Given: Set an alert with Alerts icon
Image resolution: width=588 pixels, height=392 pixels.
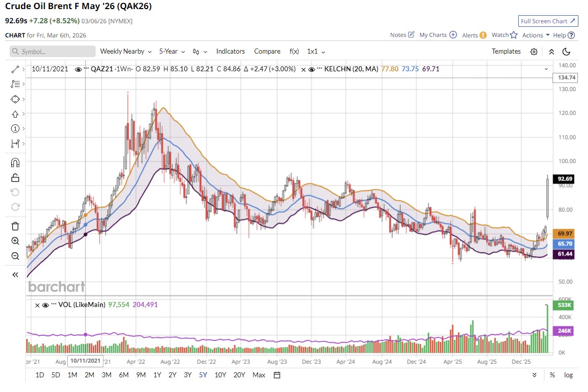Looking at the screenshot, I should [483, 35].
